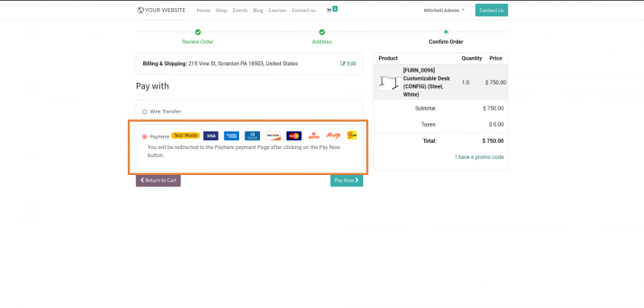
Task: Open the Courses menu item
Action: (277, 10)
